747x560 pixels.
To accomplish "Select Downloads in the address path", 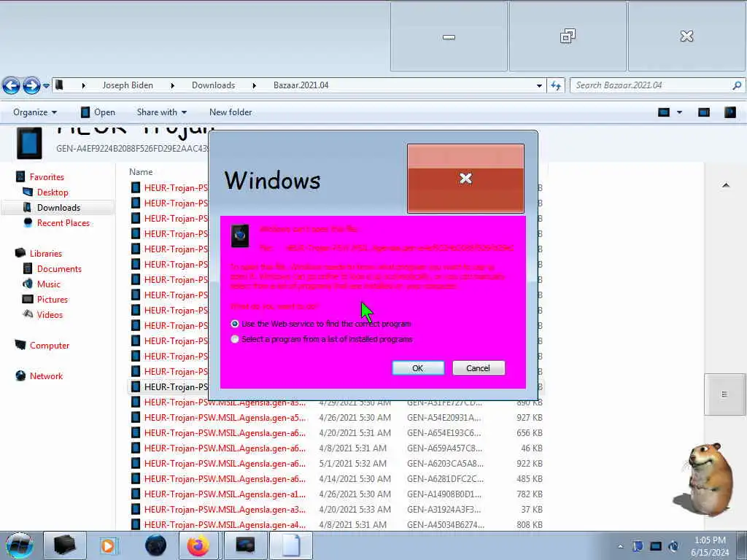I will tap(213, 85).
